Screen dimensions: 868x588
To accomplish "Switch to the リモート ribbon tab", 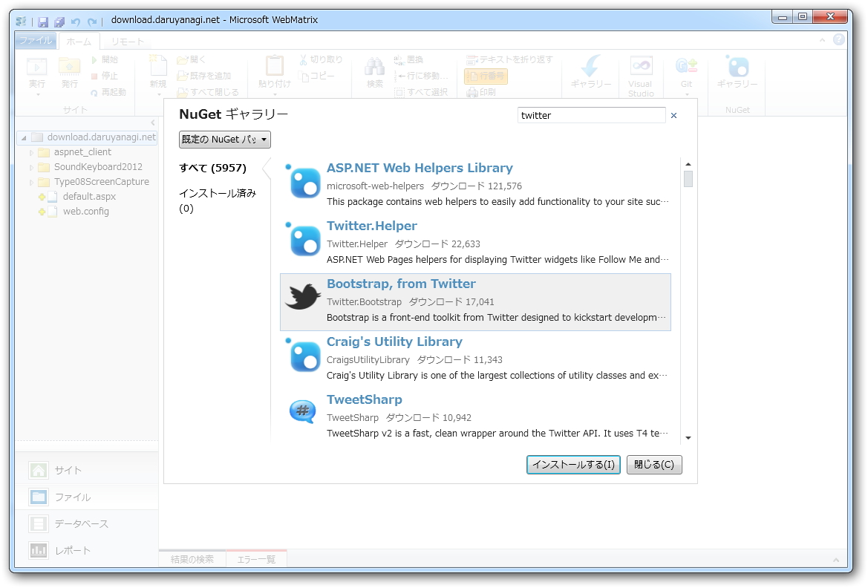I will (x=126, y=41).
